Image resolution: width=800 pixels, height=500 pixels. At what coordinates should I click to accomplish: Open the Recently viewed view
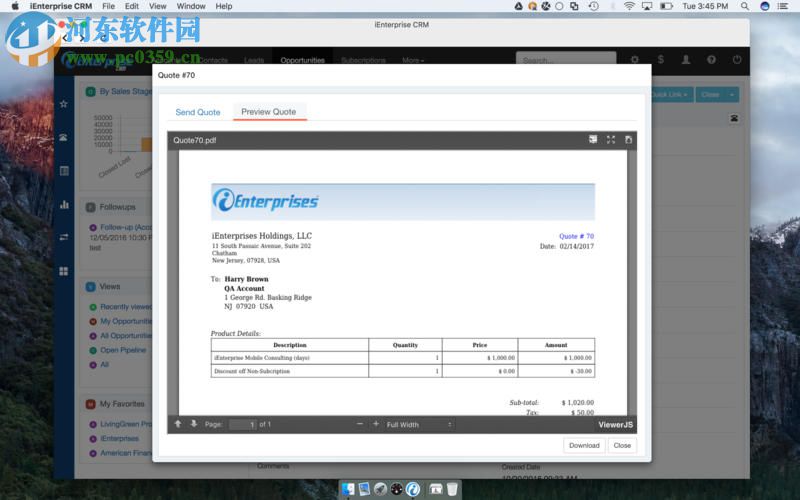tap(126, 307)
